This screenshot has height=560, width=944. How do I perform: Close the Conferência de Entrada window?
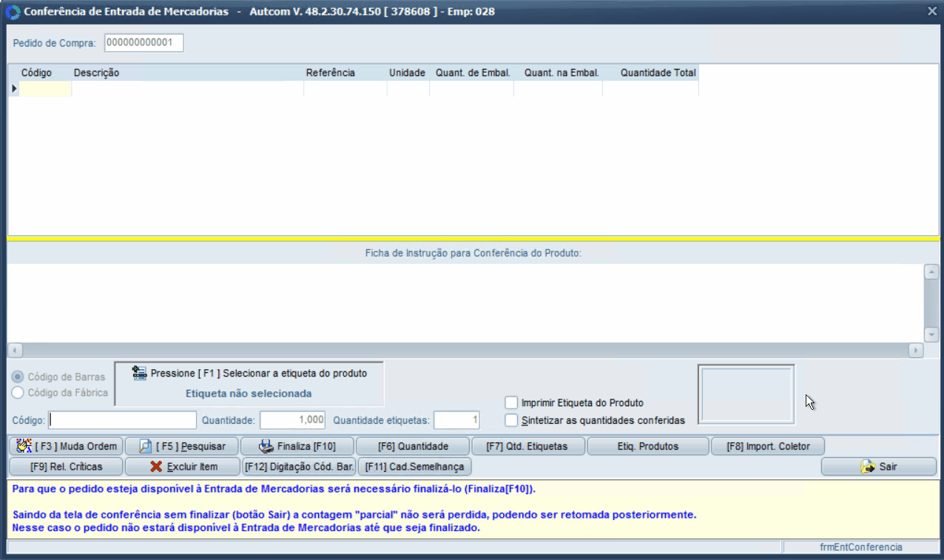[932, 11]
